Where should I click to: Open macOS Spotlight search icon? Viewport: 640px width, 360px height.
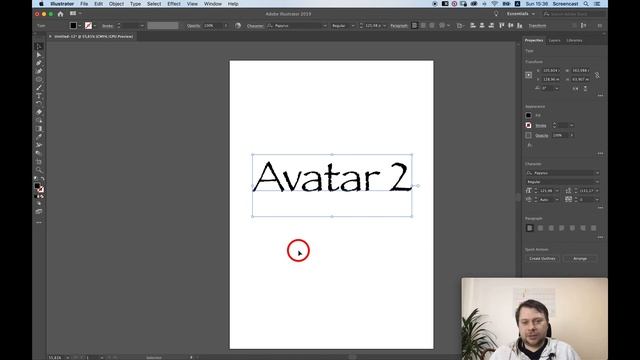point(586,4)
